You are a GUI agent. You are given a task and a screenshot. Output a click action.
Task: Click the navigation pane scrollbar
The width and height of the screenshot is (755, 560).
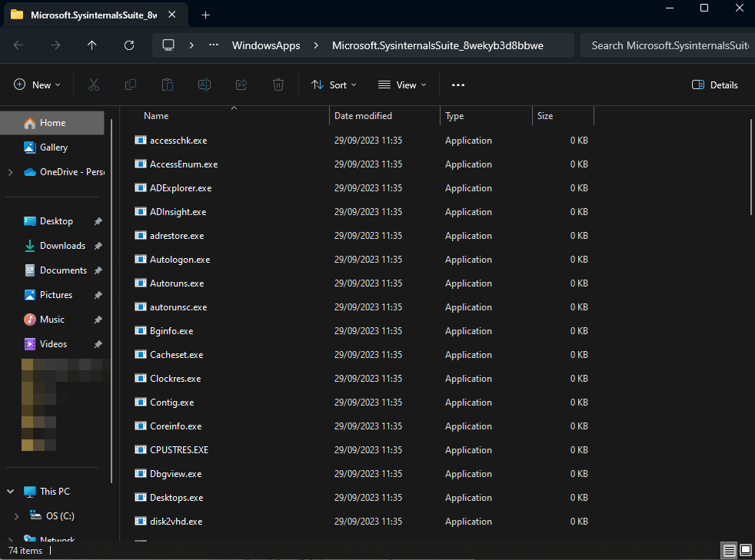click(x=111, y=300)
